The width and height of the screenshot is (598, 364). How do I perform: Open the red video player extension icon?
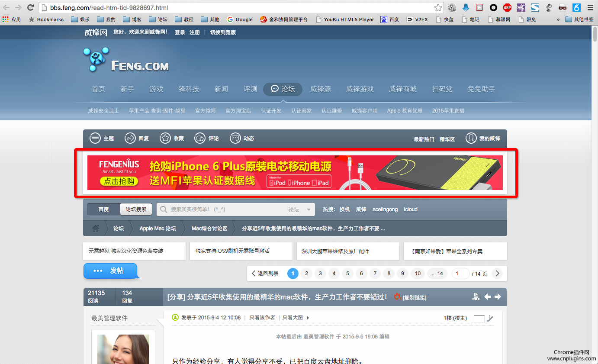click(479, 7)
